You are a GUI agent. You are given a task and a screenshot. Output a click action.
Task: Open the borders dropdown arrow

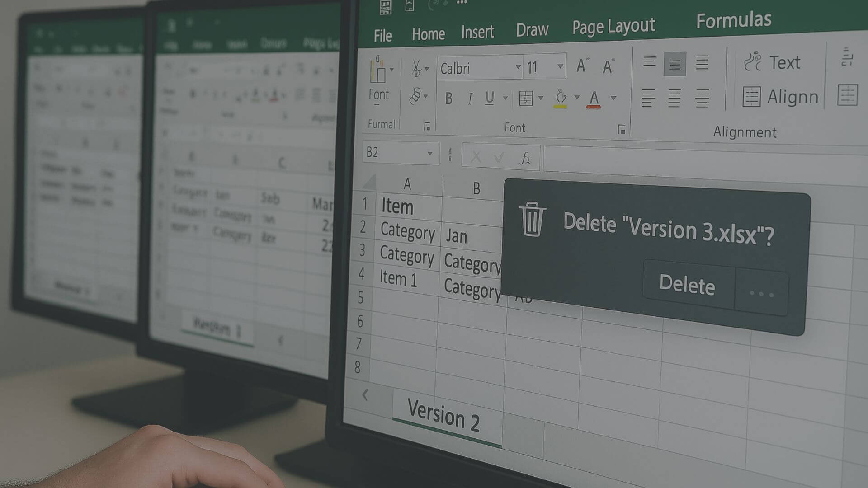coord(540,98)
